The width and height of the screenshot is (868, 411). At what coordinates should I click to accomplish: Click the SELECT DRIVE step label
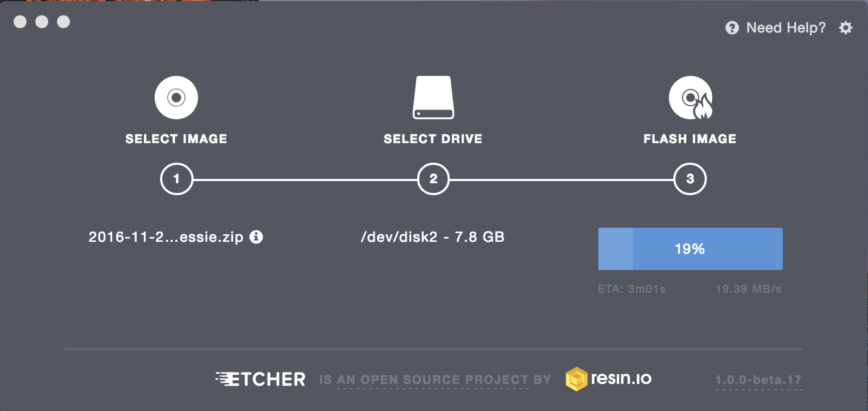click(x=433, y=138)
